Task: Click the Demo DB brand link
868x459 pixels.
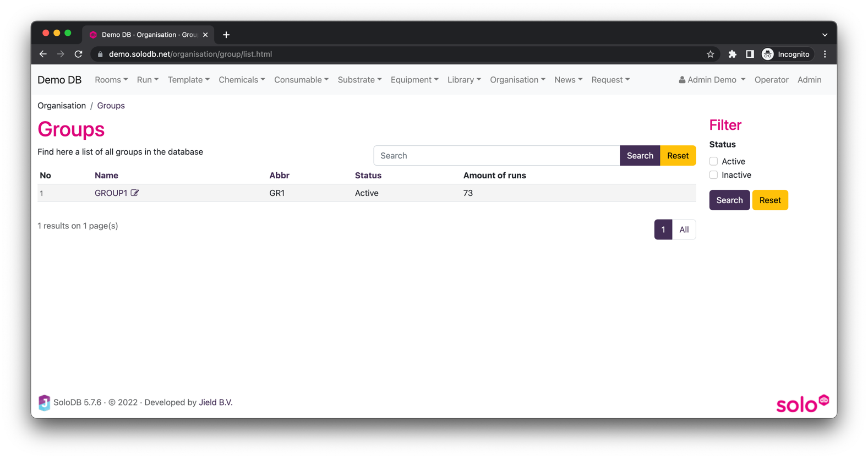Action: [59, 80]
